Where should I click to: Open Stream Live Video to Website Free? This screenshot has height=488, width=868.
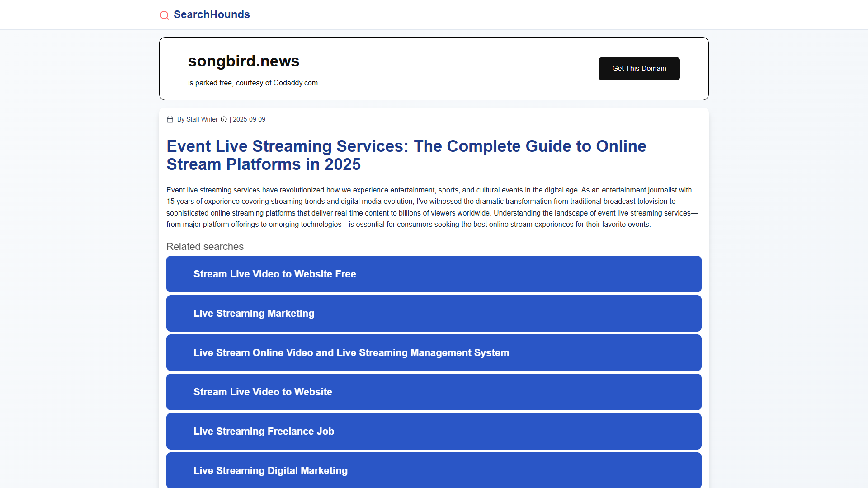click(x=434, y=274)
